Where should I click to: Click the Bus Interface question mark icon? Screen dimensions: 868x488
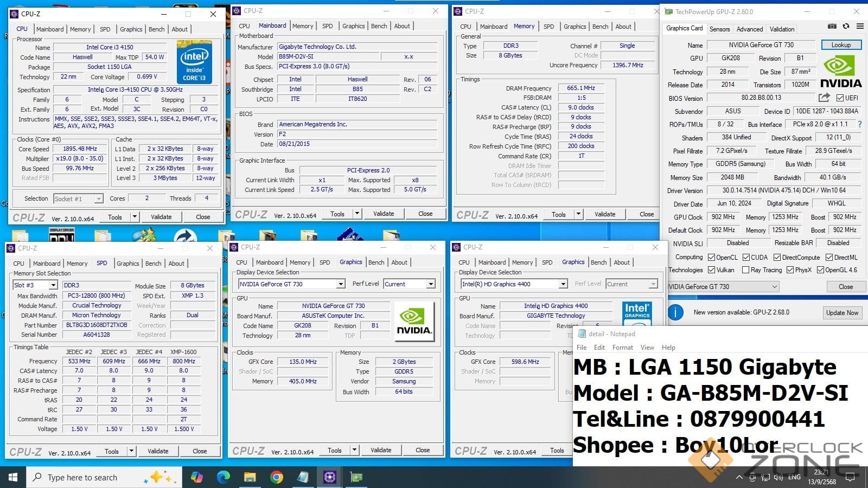point(859,124)
